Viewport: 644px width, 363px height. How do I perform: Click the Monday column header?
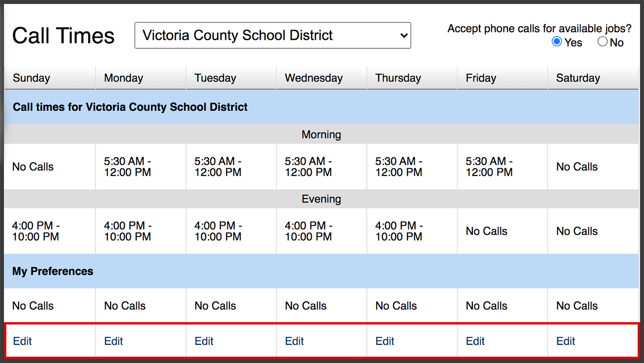[x=140, y=78]
